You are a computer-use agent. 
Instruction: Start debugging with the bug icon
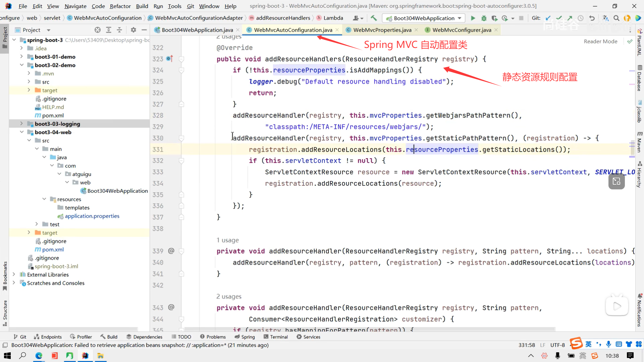(484, 18)
